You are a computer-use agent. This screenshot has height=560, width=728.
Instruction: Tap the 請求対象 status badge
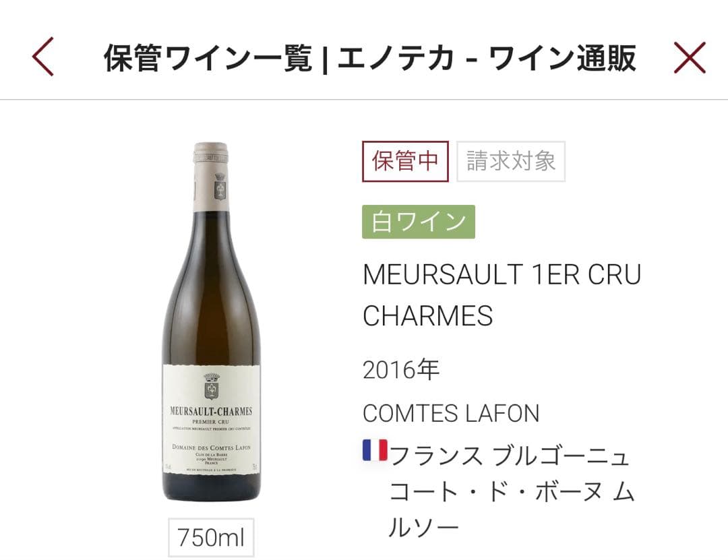coord(511,161)
